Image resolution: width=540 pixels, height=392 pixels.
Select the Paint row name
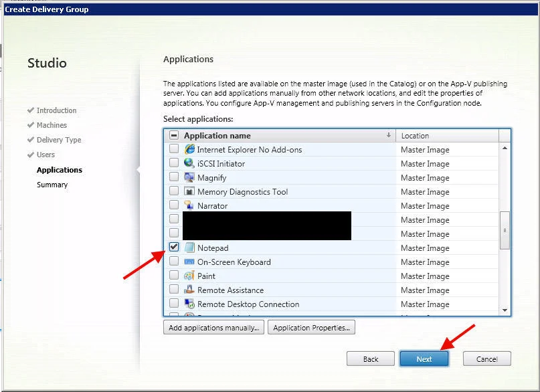(x=206, y=276)
